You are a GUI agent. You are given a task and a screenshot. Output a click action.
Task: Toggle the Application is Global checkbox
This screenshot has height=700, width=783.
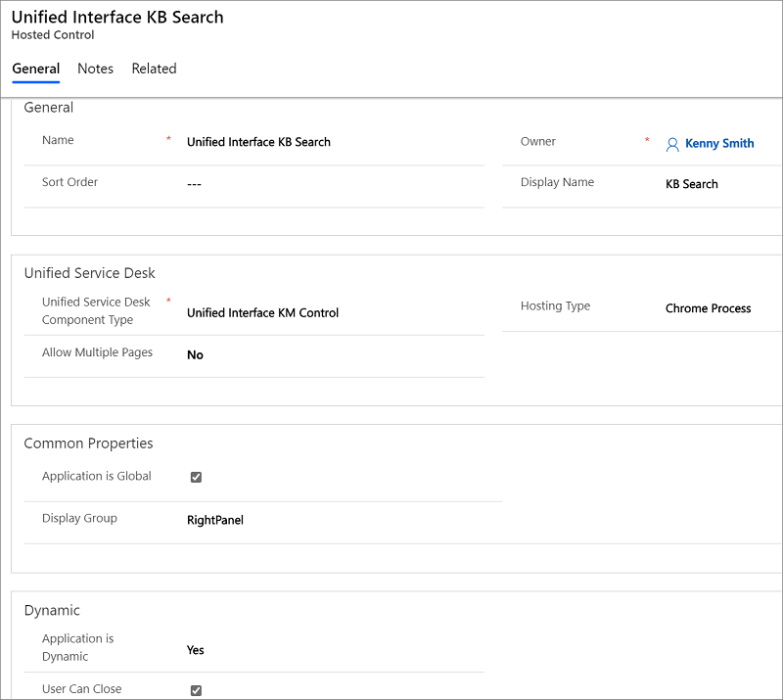pyautogui.click(x=196, y=477)
